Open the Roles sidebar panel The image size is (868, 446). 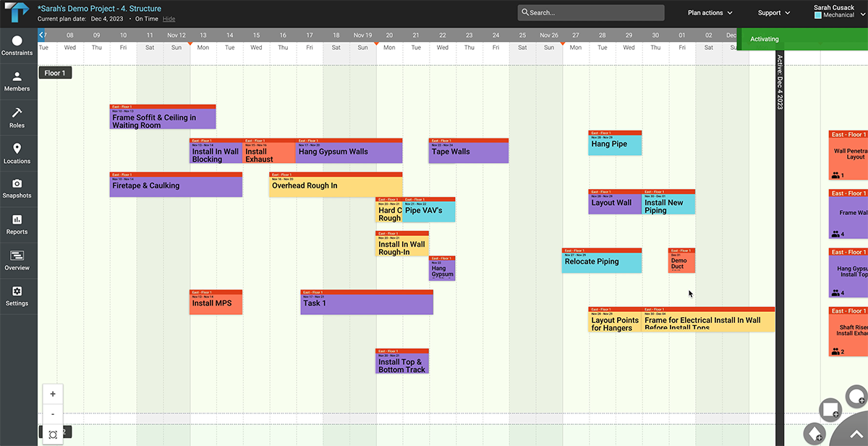(x=17, y=117)
